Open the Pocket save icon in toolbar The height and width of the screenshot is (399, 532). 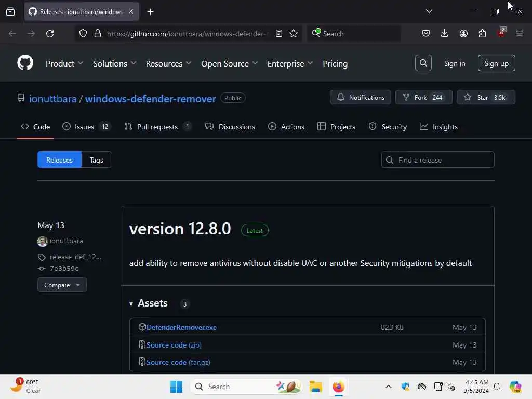tap(426, 33)
